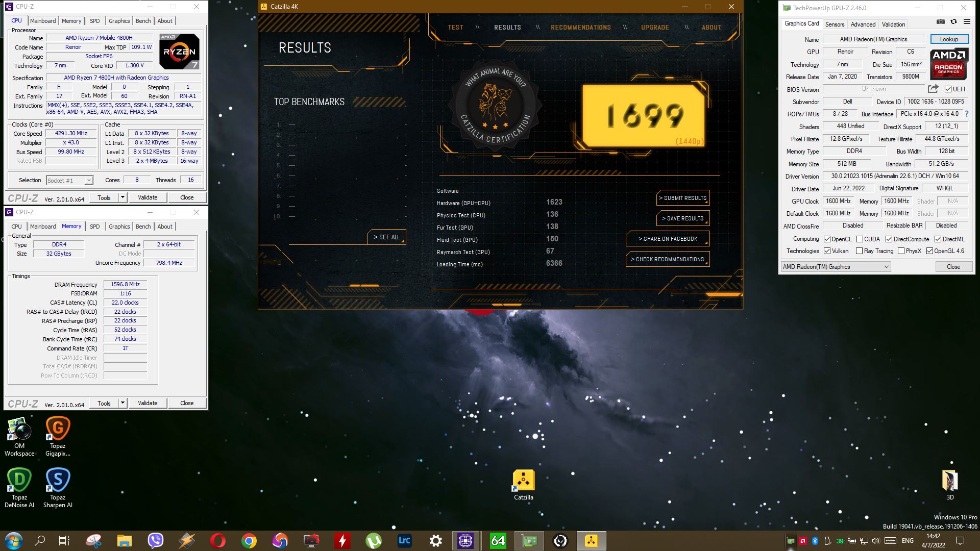Open the Validation tab in GPU-Z
The width and height of the screenshot is (980, 551).
coord(893,24)
